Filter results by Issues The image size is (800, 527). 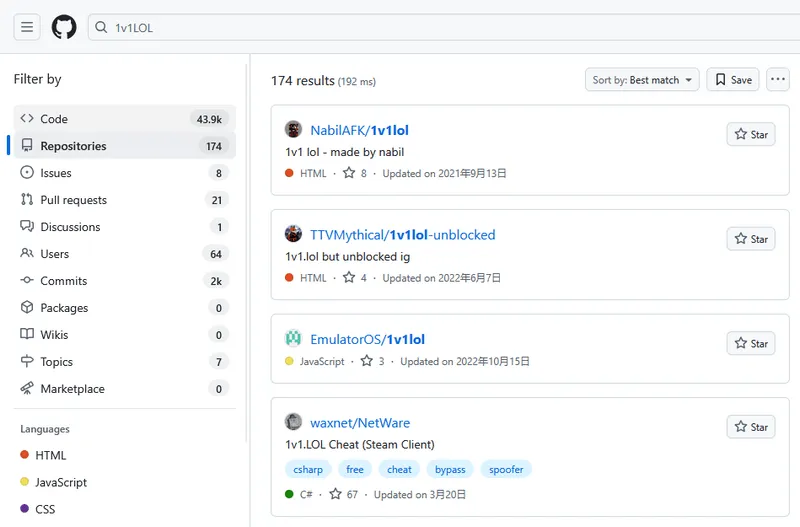click(56, 173)
